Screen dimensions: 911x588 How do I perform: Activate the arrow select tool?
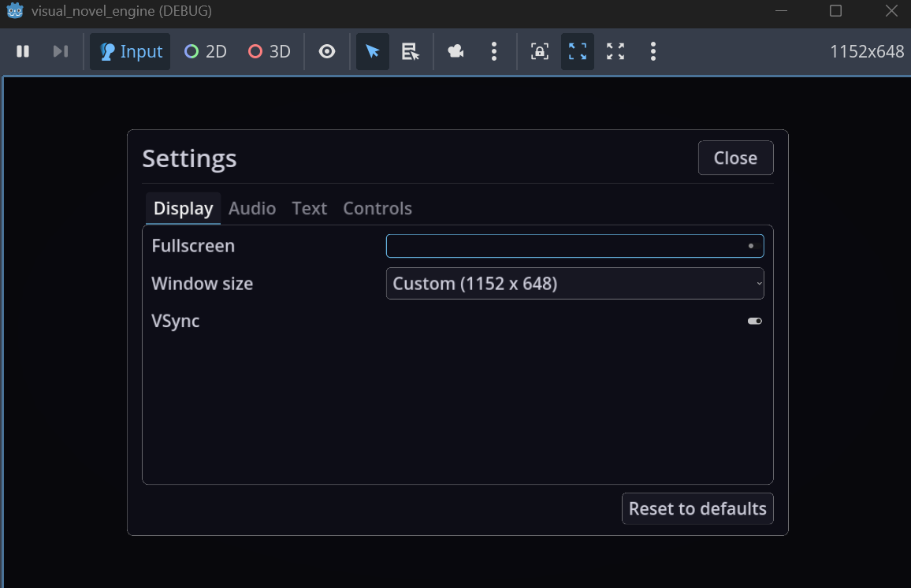pyautogui.click(x=373, y=52)
